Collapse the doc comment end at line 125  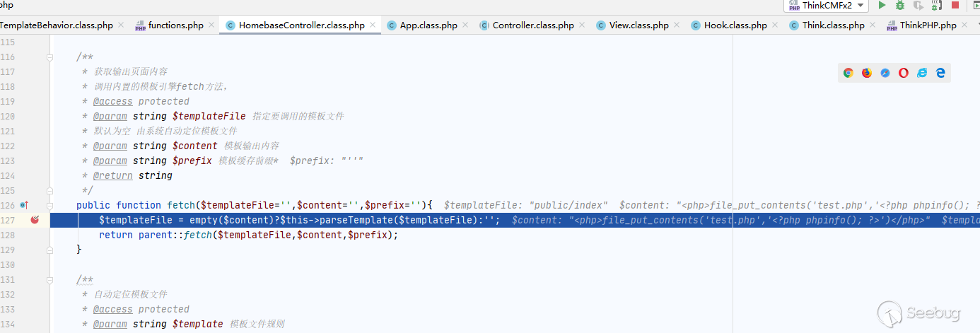50,190
